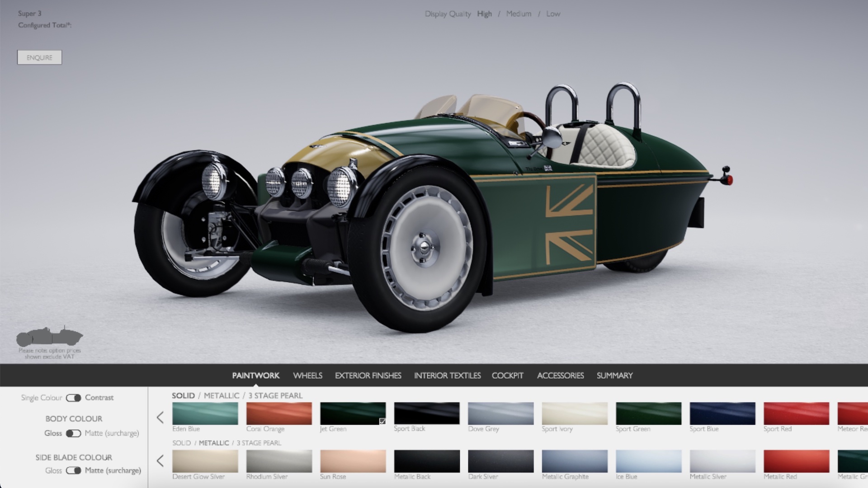Toggle Body Colour Gloss / Matte switch
Viewport: 868px width, 488px height.
pyautogui.click(x=73, y=433)
